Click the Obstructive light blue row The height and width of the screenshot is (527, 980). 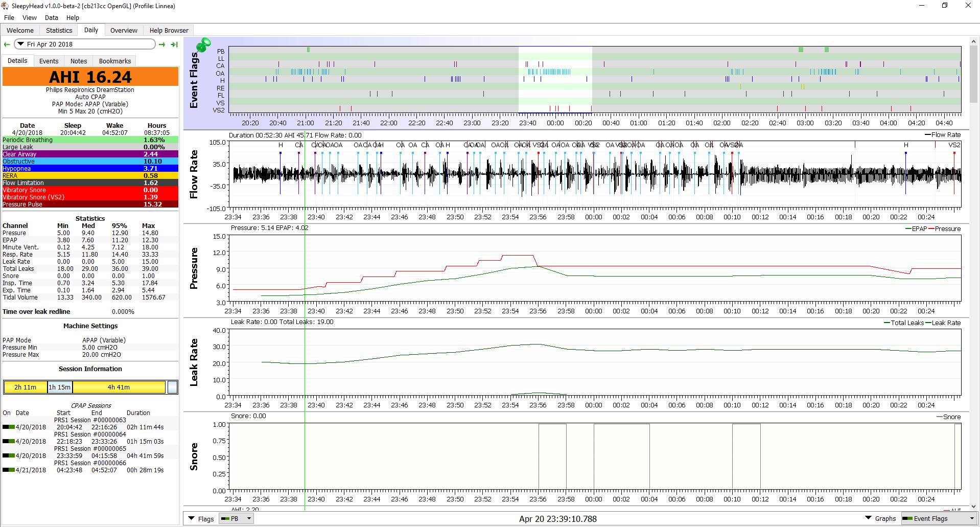pyautogui.click(x=90, y=161)
